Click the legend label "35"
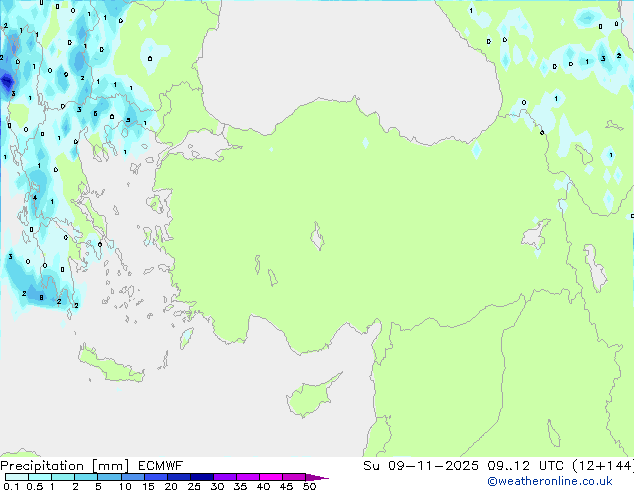Screen dimensions: 634x490 240,486
